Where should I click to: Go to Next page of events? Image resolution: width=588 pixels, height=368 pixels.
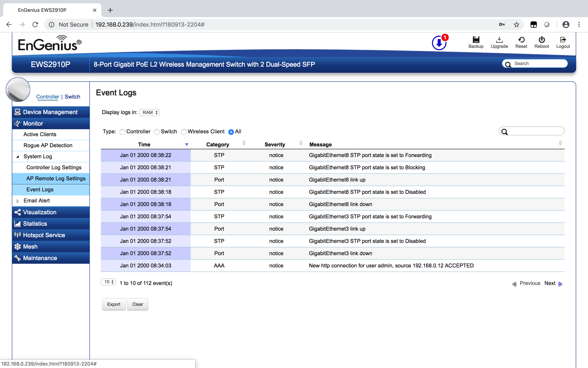point(553,283)
